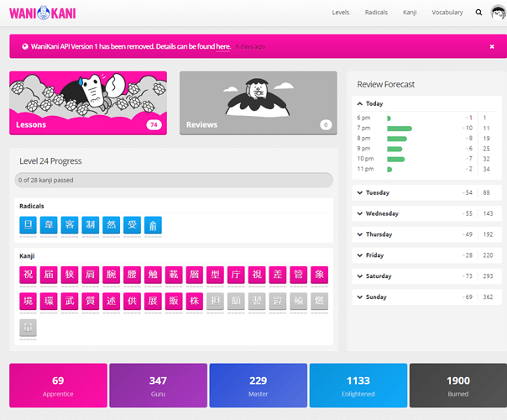
Task: Open the 制 radical tile
Action: coord(90,224)
